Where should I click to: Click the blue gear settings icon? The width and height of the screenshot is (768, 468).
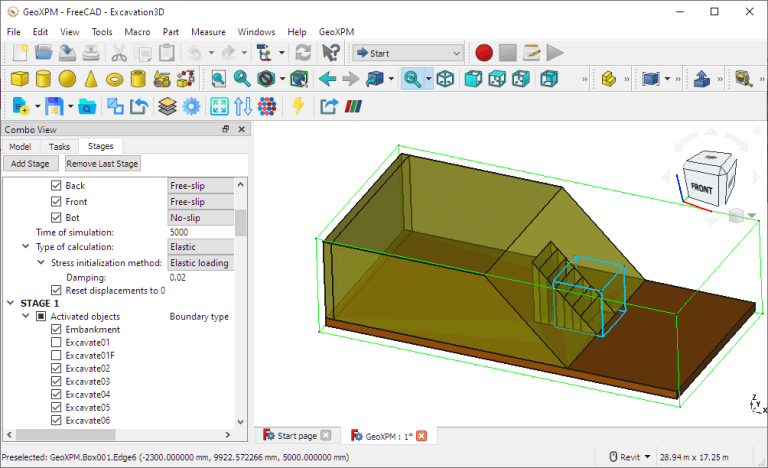click(x=191, y=105)
